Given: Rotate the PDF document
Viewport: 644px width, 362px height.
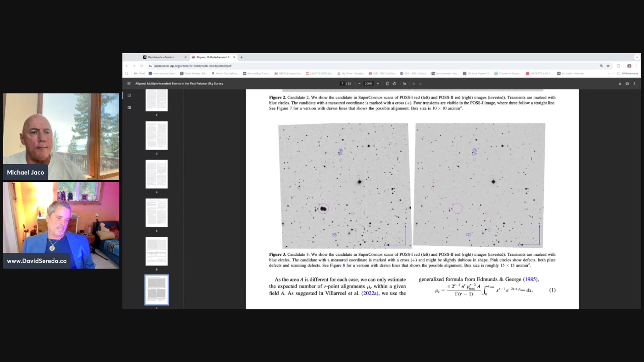Looking at the screenshot, I should (x=394, y=83).
